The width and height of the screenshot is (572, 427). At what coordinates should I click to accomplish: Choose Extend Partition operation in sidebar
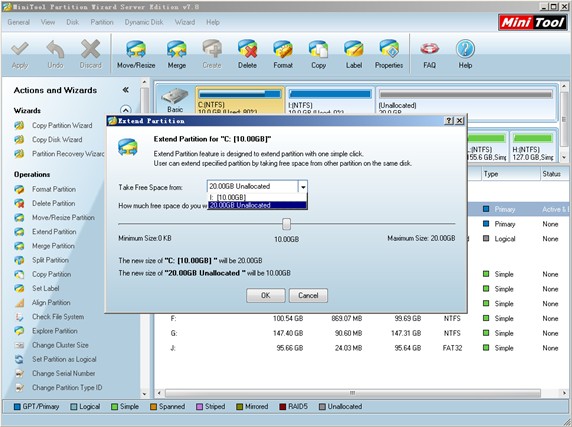click(x=45, y=232)
